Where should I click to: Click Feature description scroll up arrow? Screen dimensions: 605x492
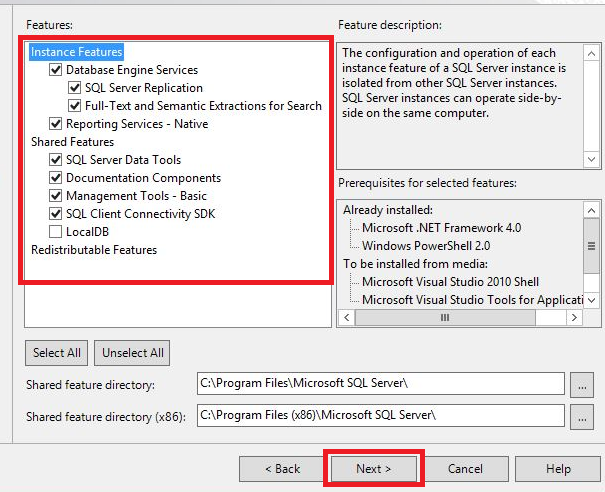[x=591, y=54]
